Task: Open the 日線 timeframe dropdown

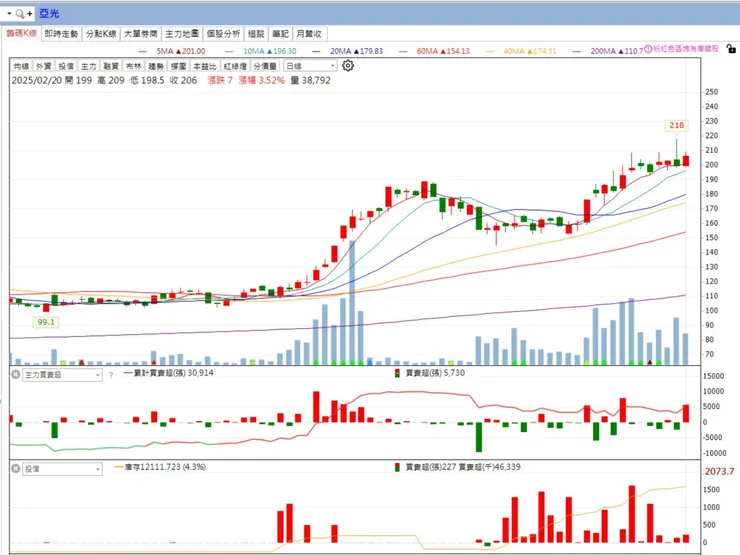Action: point(310,66)
